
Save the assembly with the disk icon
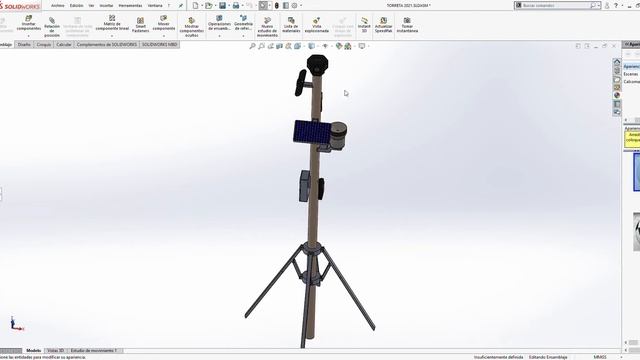[222, 6]
